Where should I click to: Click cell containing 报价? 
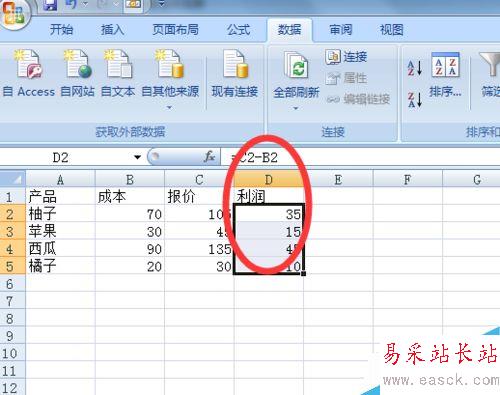(x=199, y=196)
